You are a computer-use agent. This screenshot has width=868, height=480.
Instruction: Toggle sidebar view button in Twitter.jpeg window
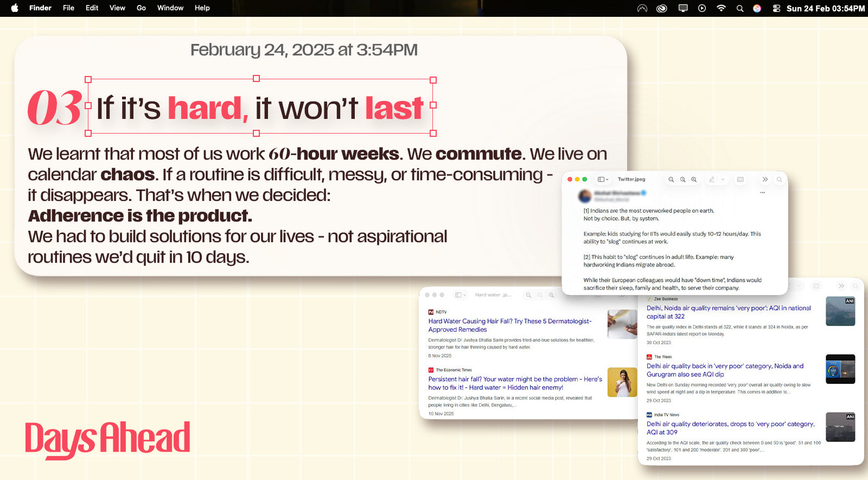603,180
